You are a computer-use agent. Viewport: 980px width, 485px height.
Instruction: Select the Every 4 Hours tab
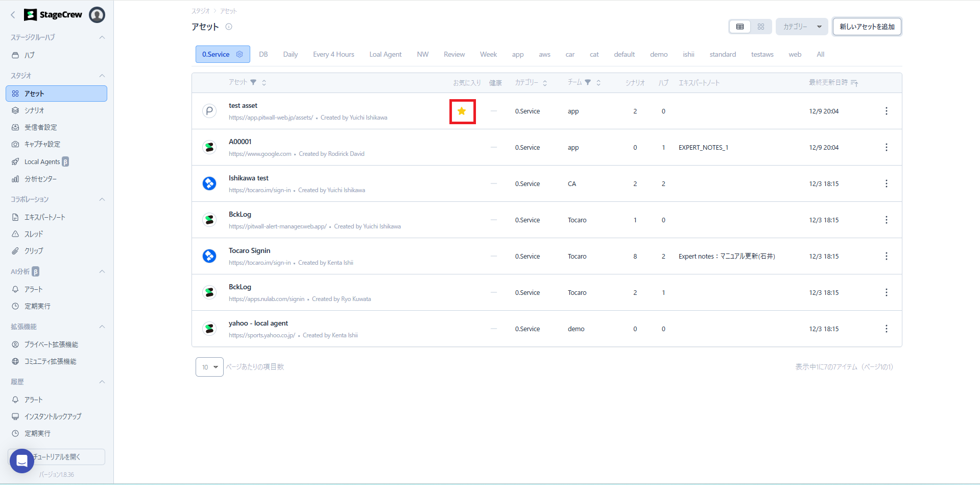coord(333,54)
